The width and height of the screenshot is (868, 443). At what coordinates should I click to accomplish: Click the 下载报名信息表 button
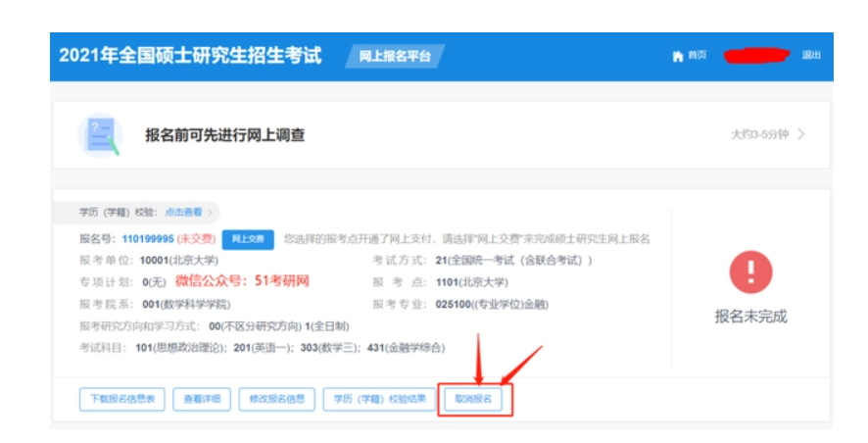(122, 399)
